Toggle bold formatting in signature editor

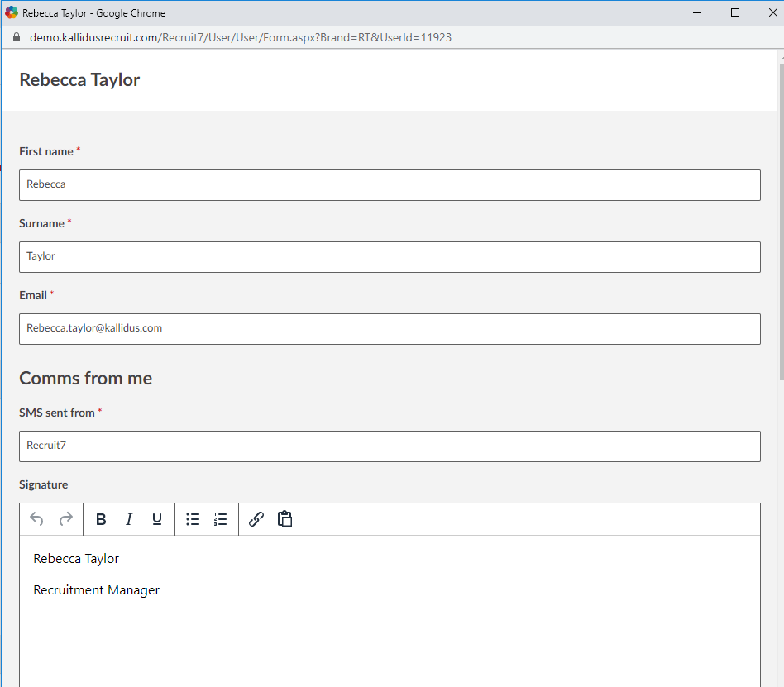101,519
